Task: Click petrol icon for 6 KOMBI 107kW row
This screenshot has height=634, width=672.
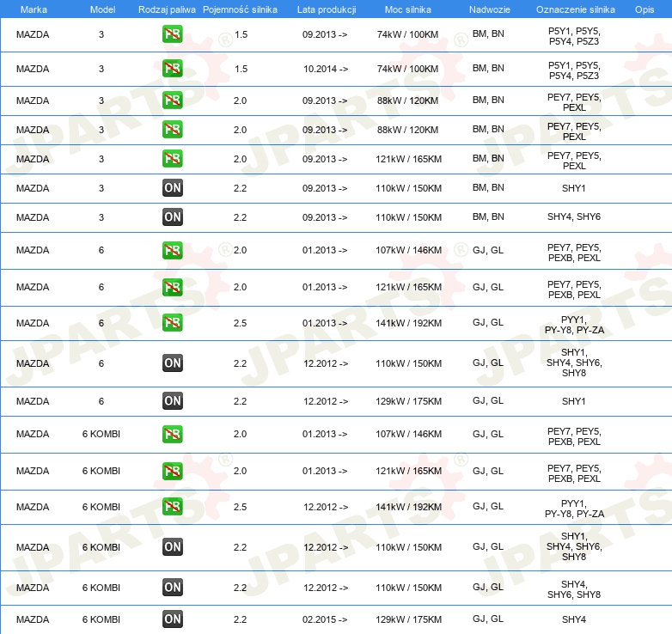Action: [172, 434]
